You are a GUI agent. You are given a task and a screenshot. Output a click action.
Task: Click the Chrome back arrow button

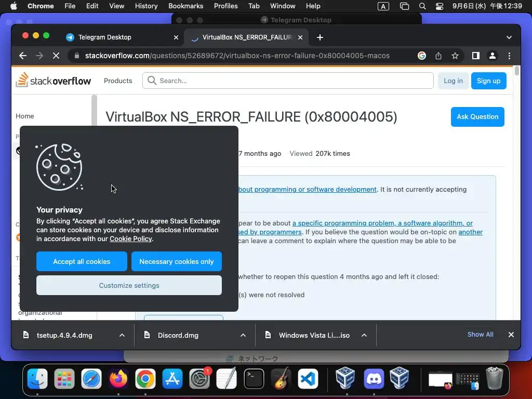coord(23,56)
